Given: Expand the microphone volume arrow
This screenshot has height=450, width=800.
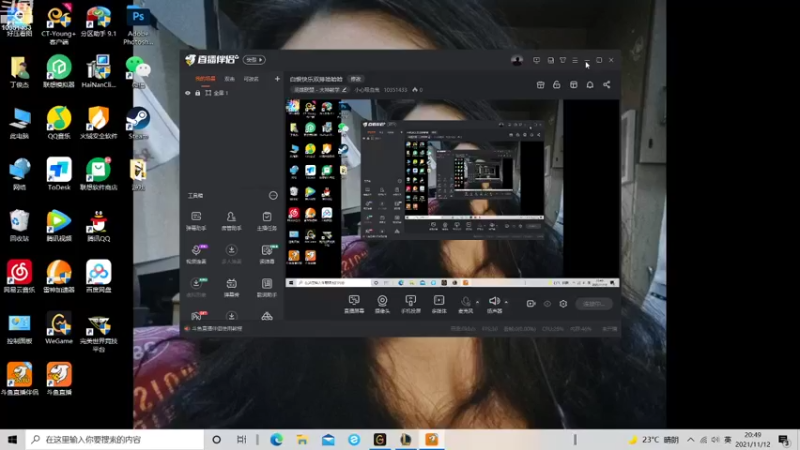Looking at the screenshot, I should pos(477,302).
